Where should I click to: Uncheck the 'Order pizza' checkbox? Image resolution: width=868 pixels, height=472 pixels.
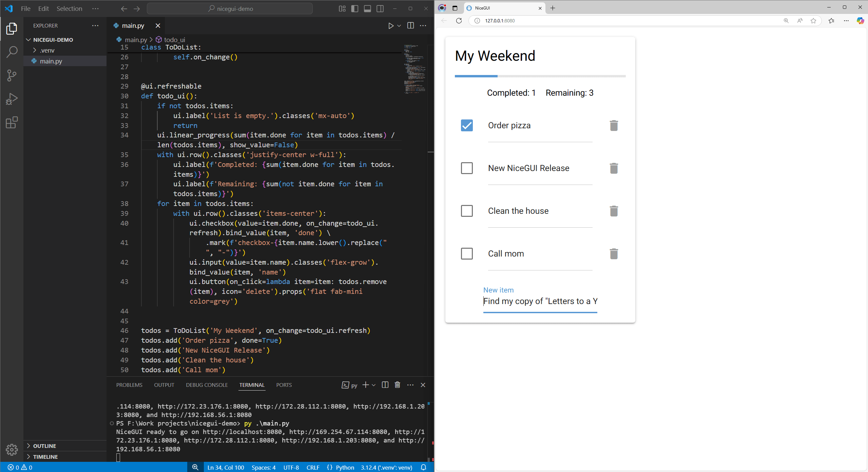click(466, 125)
